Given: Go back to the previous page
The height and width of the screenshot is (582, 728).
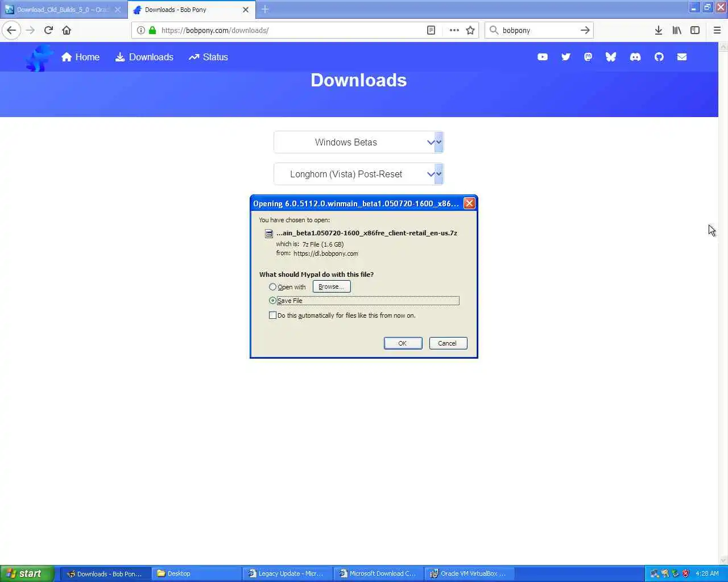Looking at the screenshot, I should pyautogui.click(x=11, y=30).
